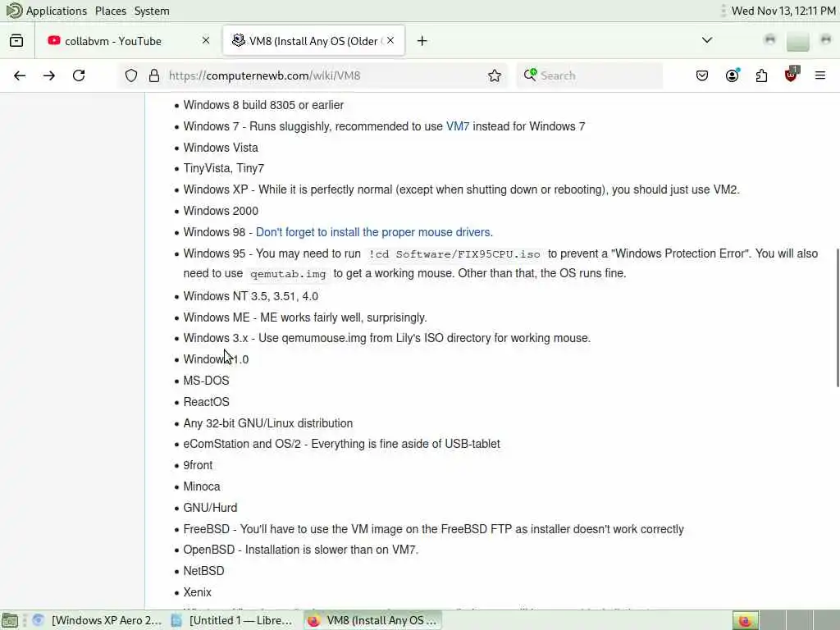Open the Firefox hamburger menu
The height and width of the screenshot is (630, 840).
point(820,75)
